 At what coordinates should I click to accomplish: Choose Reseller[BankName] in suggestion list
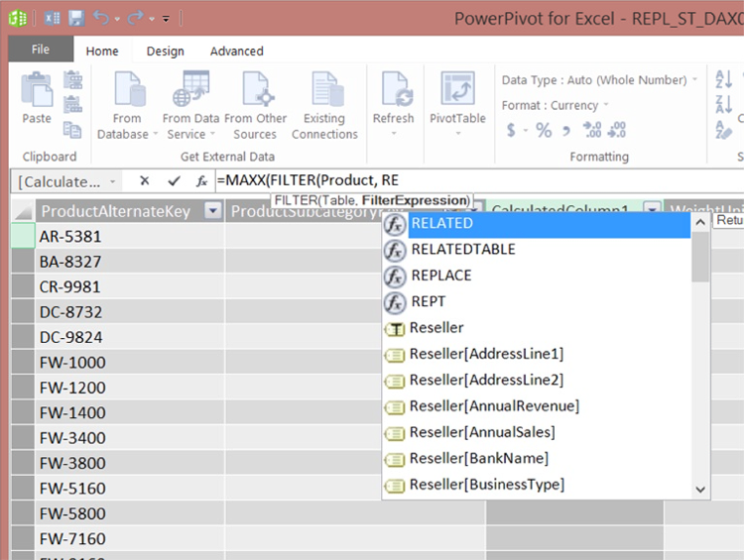pos(478,458)
